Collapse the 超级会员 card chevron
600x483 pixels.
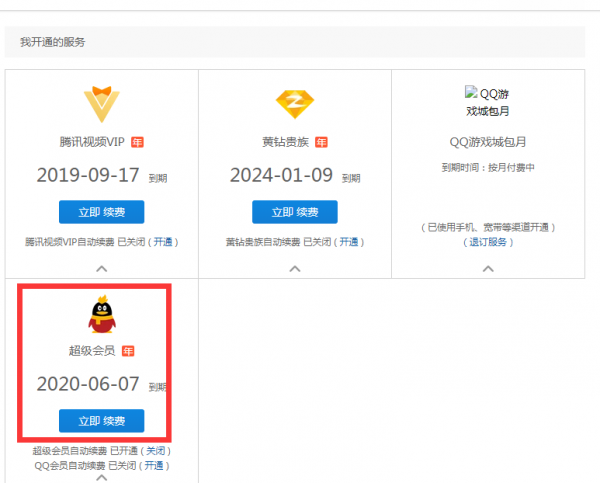101,477
